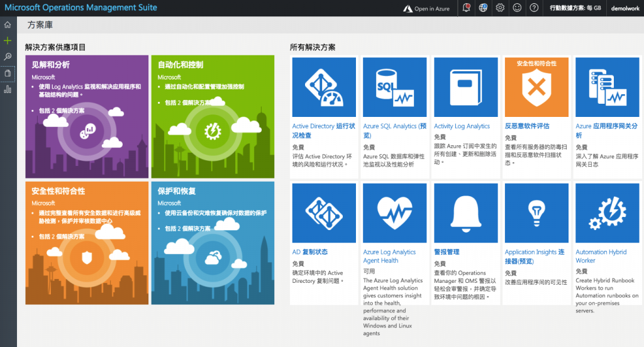Open the settings gear icon in top bar
Screen dimensions: 644x347
[x=500, y=8]
